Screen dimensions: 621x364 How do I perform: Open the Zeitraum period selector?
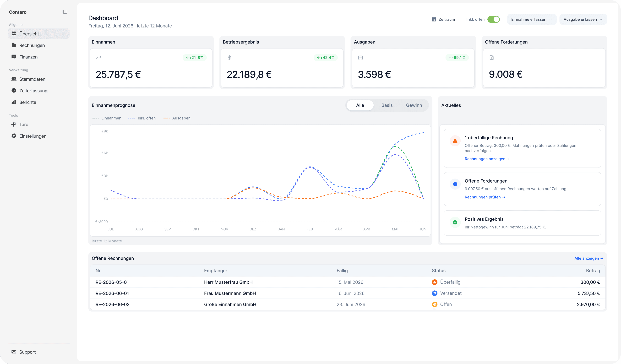[443, 19]
